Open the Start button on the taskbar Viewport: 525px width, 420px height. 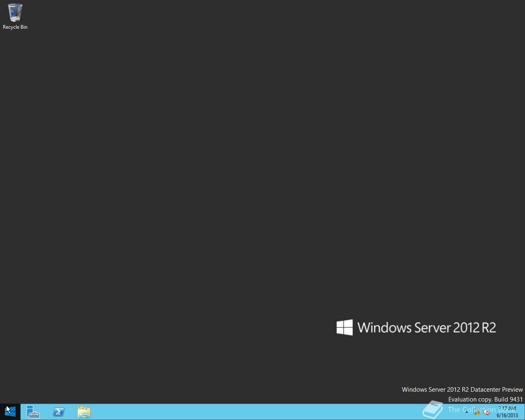pos(10,412)
